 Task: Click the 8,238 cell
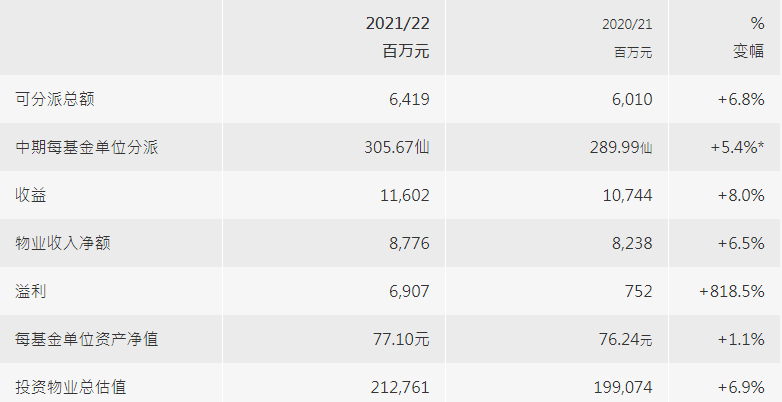click(631, 243)
